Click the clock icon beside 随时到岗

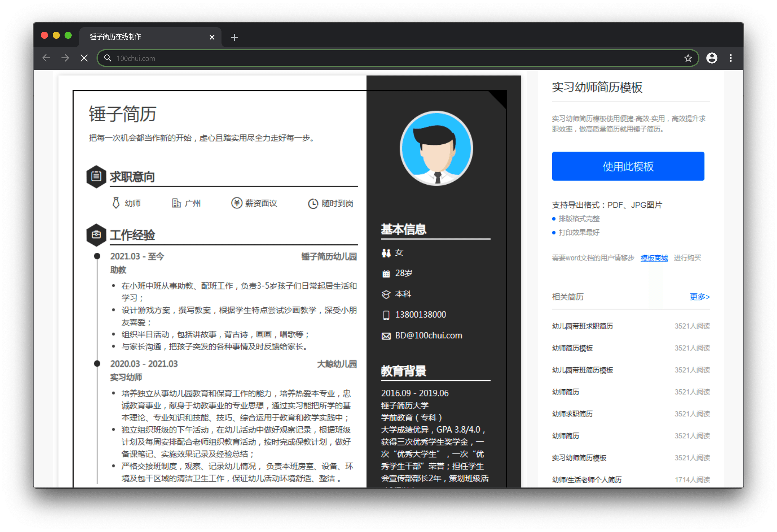tap(313, 204)
